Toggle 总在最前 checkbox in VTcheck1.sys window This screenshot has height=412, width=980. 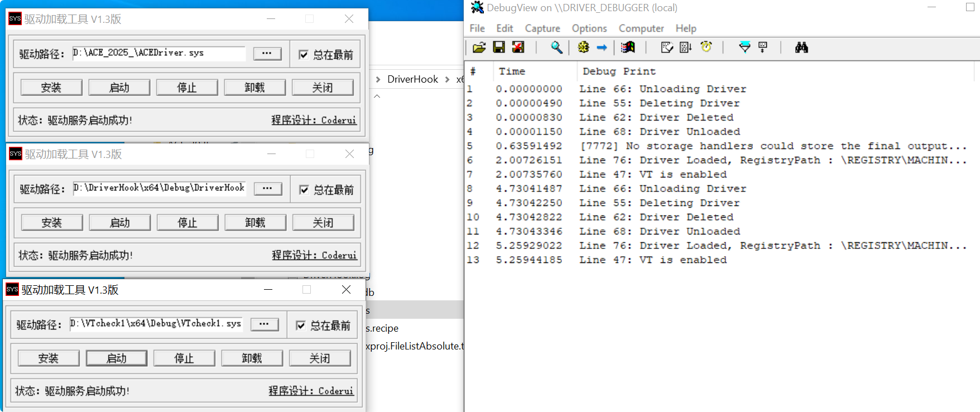click(301, 325)
